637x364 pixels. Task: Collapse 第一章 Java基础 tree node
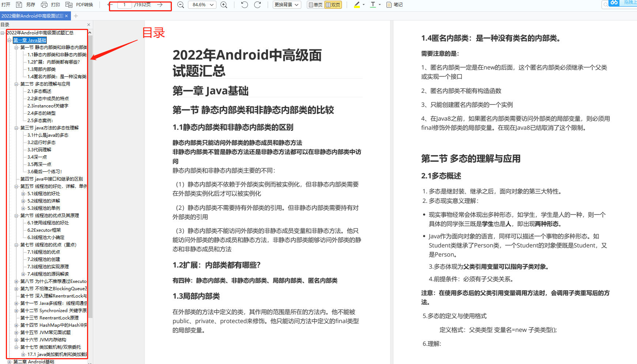click(10, 40)
